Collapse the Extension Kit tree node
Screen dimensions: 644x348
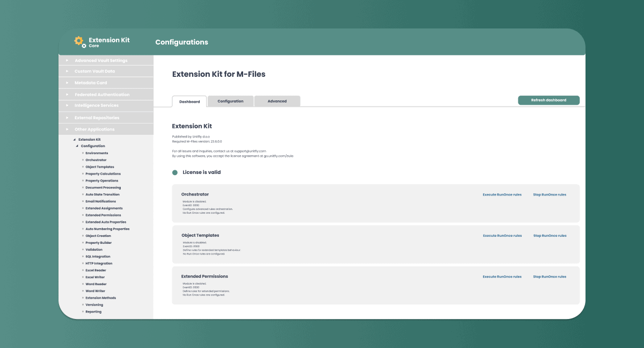[x=74, y=139]
